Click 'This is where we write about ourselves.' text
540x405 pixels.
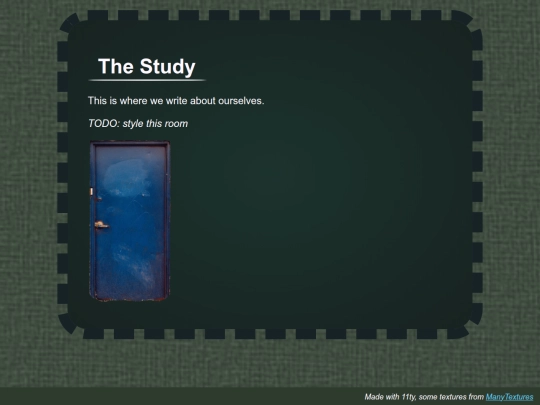point(176,101)
